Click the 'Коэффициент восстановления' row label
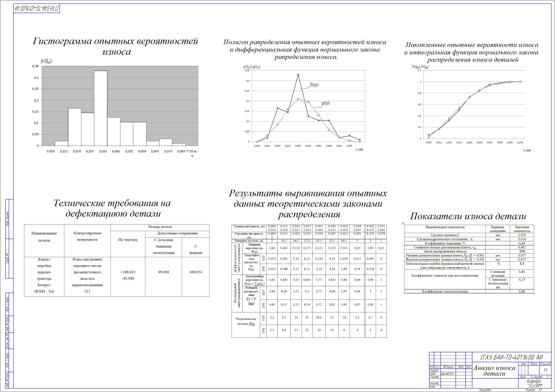 click(445, 291)
